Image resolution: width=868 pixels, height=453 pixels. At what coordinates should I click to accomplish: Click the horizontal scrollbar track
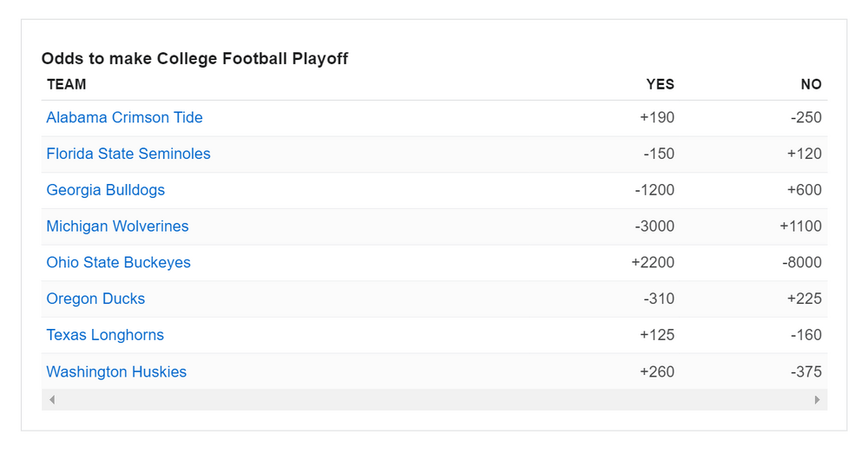[x=434, y=400]
